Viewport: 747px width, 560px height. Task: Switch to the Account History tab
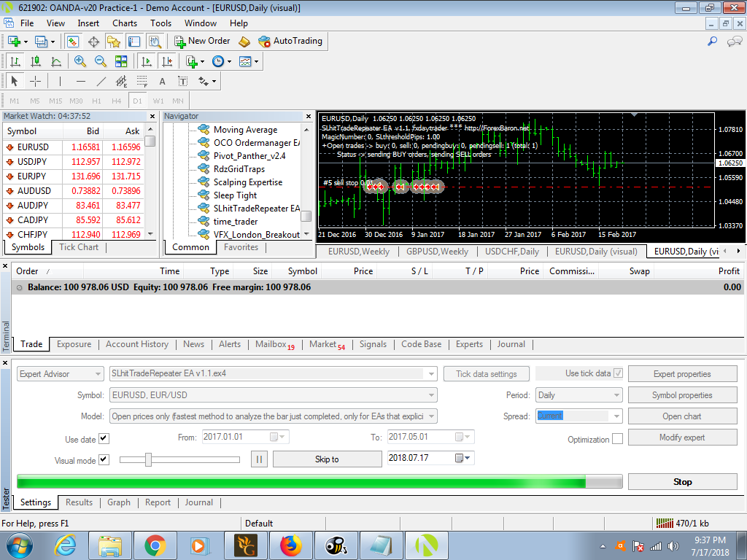(x=137, y=344)
